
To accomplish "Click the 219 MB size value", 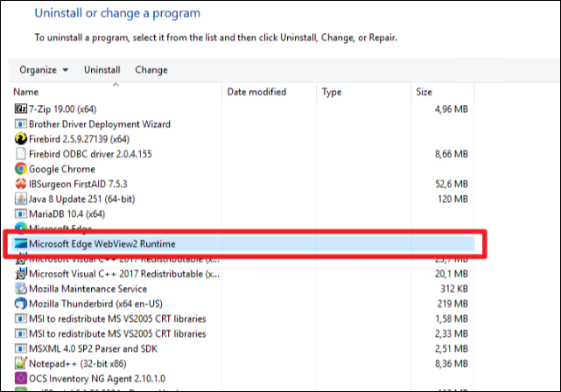I will coord(452,304).
